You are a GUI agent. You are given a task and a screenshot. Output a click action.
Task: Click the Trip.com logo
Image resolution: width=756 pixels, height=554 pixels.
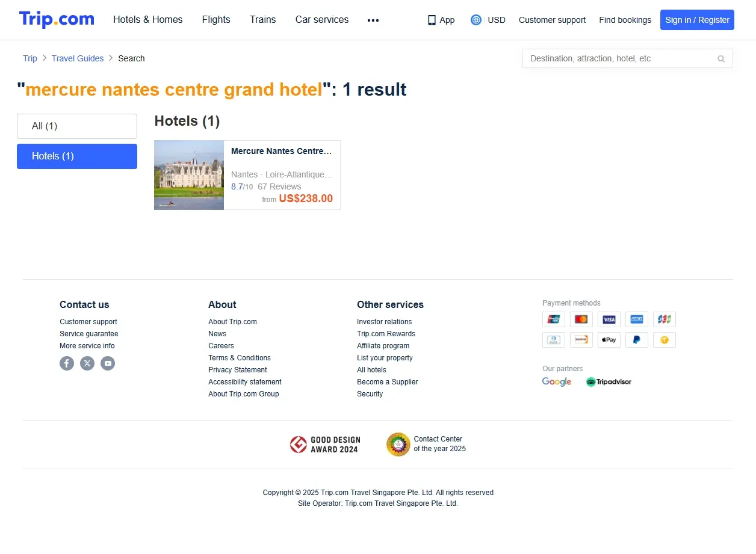tap(57, 19)
